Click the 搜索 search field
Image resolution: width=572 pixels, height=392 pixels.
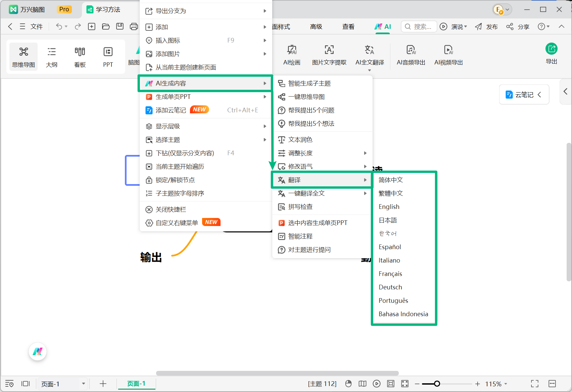pyautogui.click(x=419, y=26)
